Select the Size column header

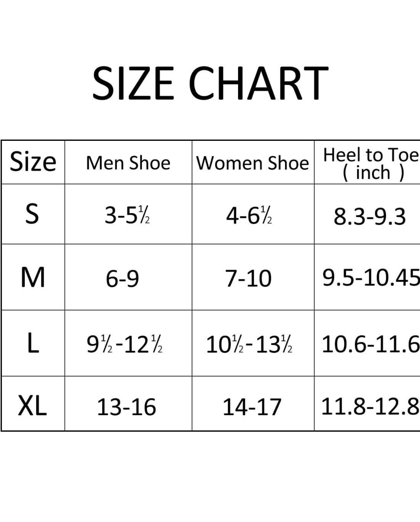point(33,162)
